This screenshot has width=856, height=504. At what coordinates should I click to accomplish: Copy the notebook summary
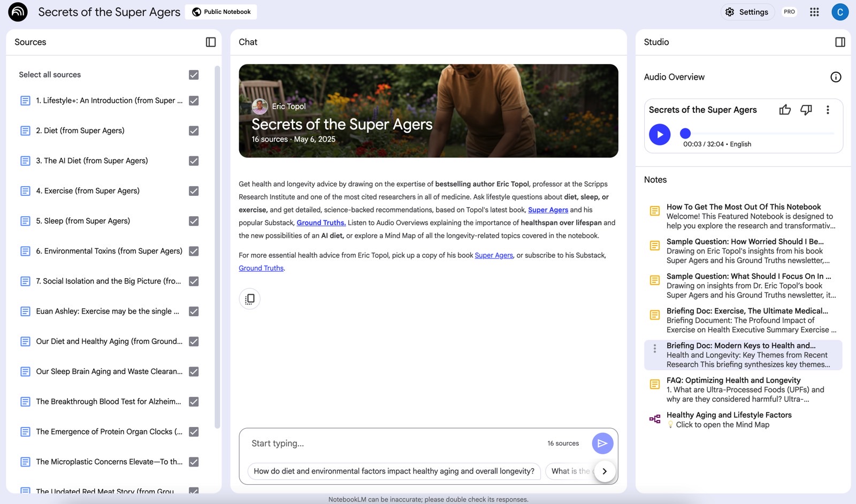click(x=250, y=299)
